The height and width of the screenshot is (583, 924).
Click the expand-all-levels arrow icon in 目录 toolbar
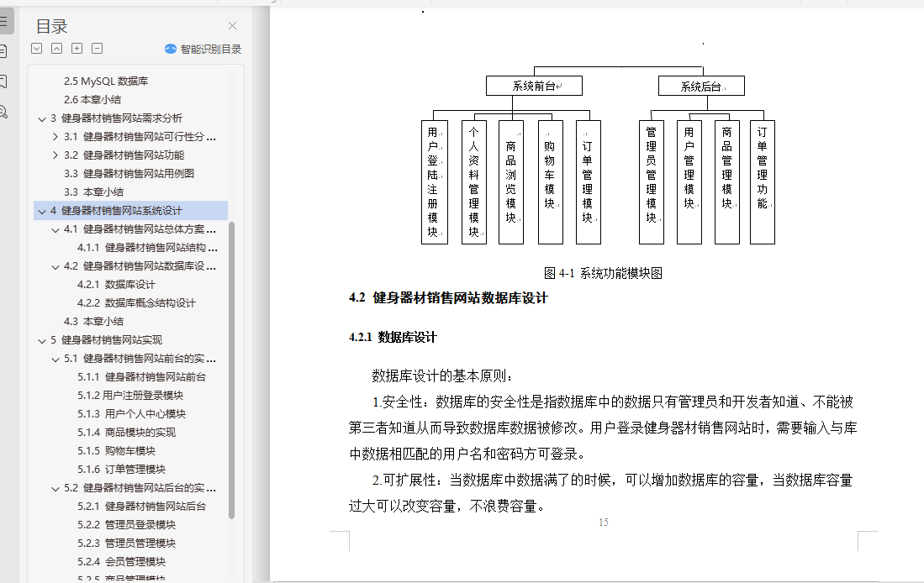(36, 48)
